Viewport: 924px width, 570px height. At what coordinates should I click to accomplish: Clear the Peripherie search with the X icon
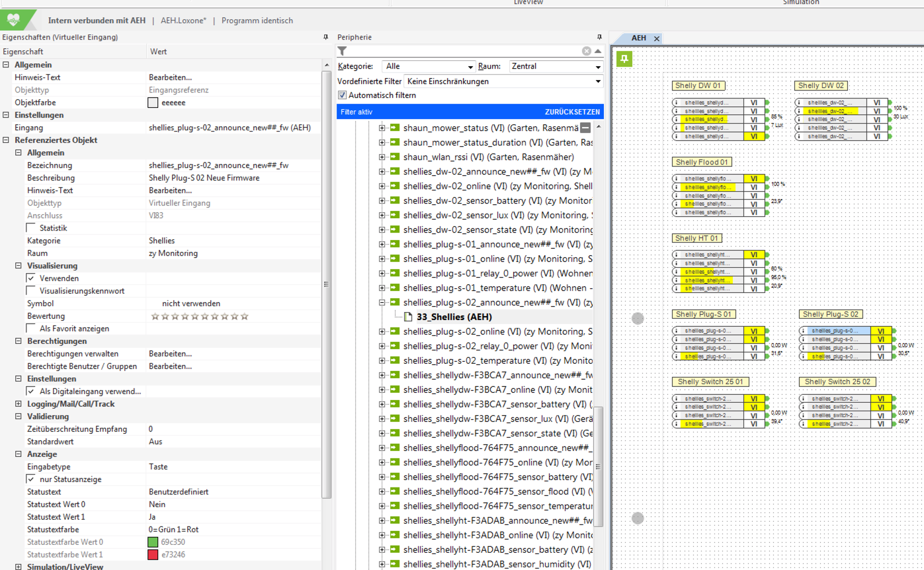[586, 51]
